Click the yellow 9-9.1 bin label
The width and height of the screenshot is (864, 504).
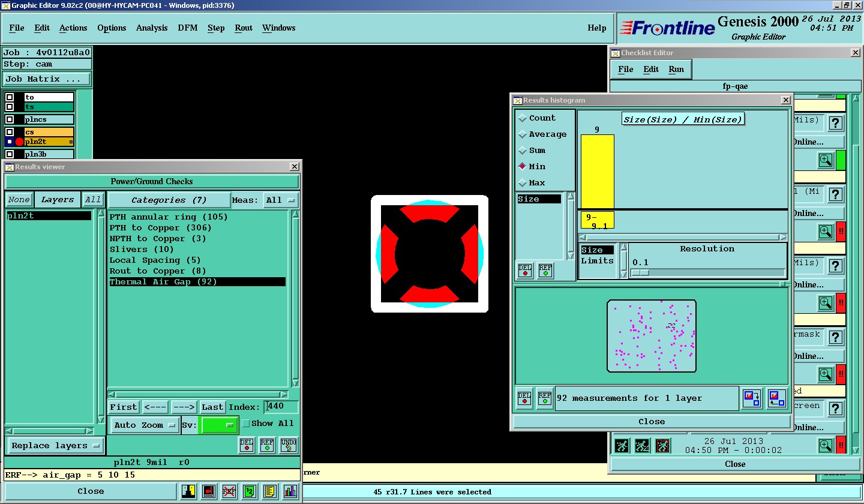597,220
